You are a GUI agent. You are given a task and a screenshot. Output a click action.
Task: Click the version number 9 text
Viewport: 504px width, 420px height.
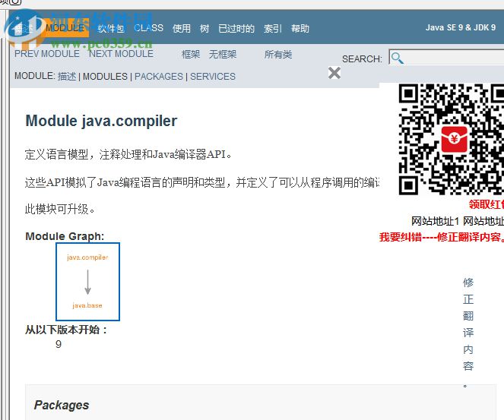[x=59, y=344]
